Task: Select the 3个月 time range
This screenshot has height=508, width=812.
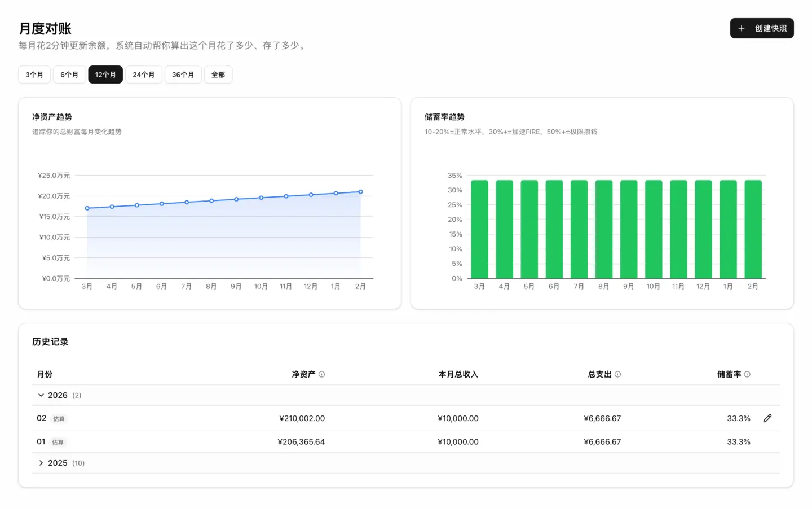Action: (x=34, y=75)
